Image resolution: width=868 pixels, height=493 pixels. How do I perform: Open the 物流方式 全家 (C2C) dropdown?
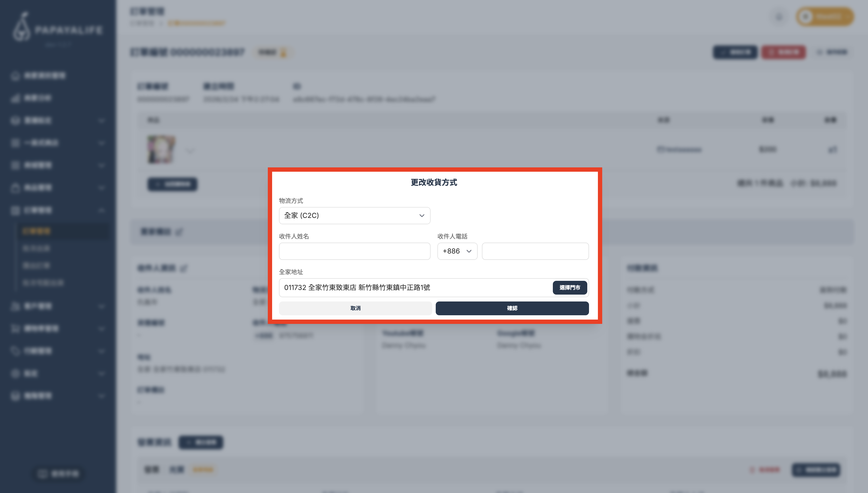click(x=354, y=216)
